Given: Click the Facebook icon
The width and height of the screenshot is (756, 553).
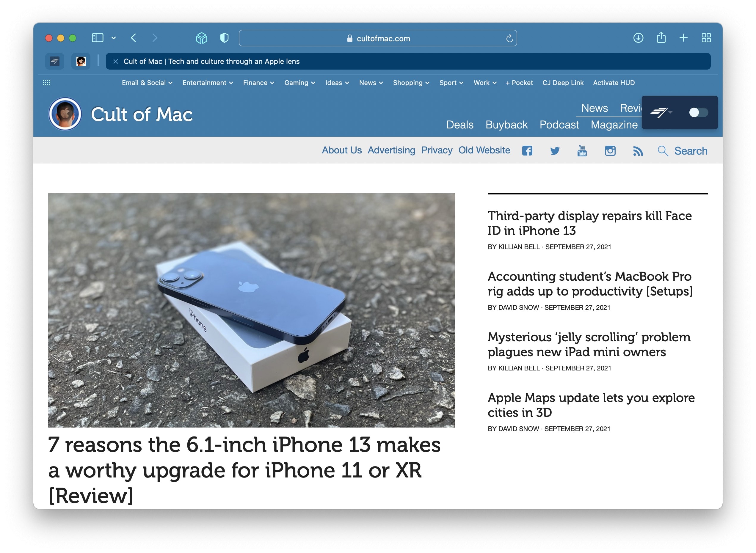Looking at the screenshot, I should click(x=527, y=151).
